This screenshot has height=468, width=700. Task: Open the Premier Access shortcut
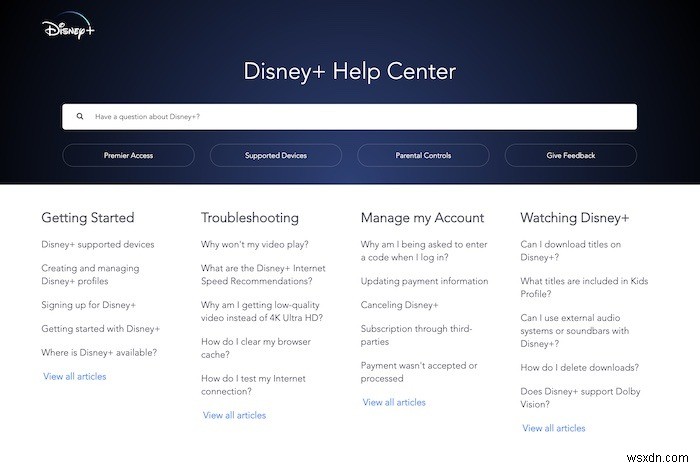[x=129, y=155]
